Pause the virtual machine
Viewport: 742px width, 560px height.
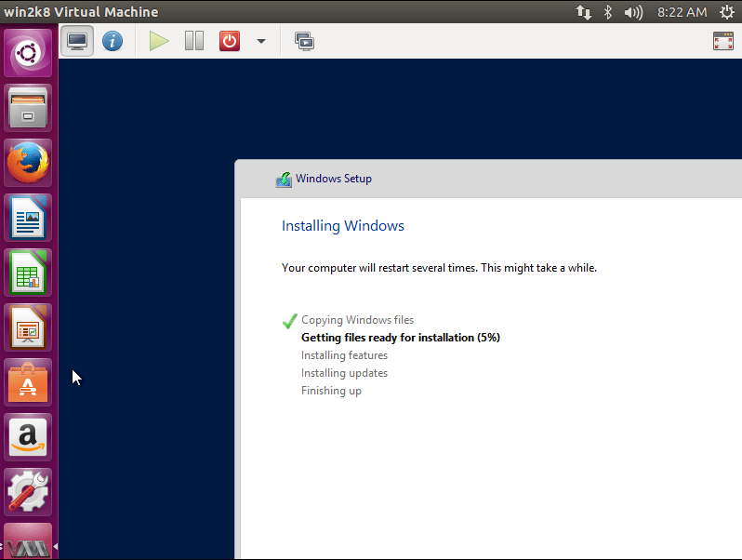point(194,41)
